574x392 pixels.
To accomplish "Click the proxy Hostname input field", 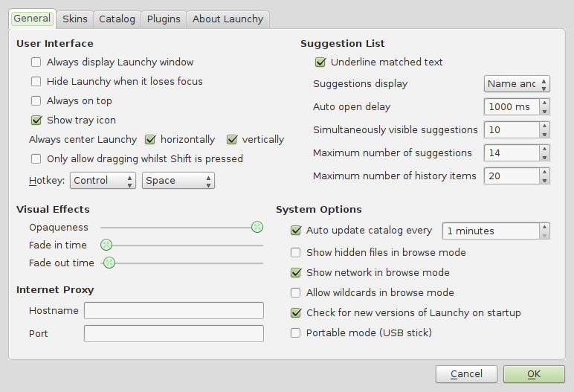I will [174, 311].
